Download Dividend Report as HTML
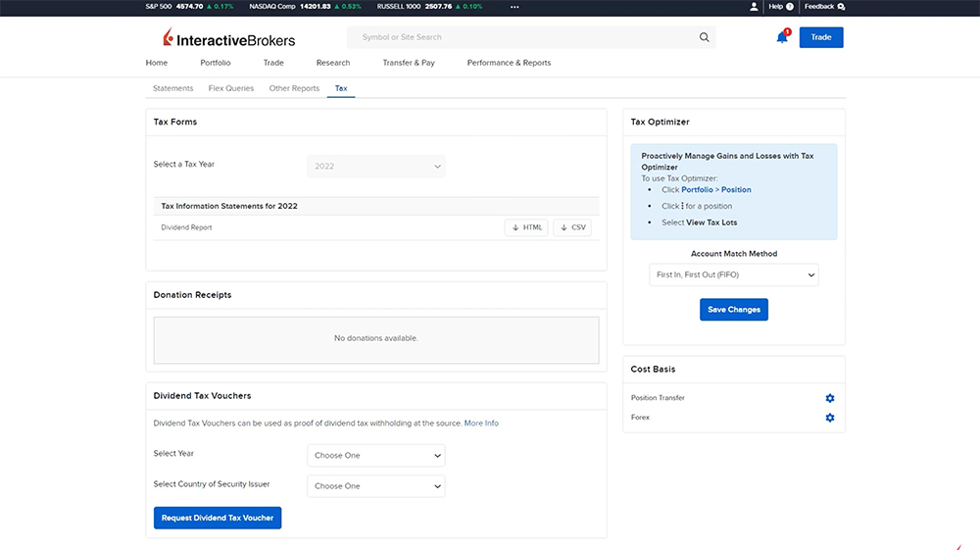The image size is (980, 550). pos(526,227)
